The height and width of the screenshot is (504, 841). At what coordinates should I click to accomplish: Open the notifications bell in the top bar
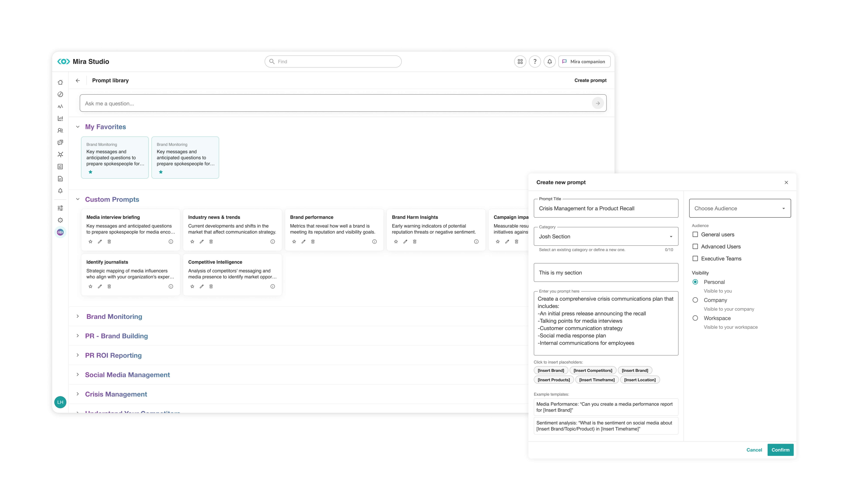549,61
